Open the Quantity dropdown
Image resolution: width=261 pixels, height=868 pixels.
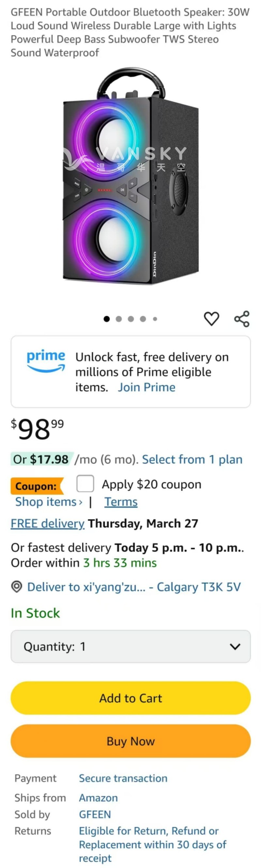coord(130,646)
